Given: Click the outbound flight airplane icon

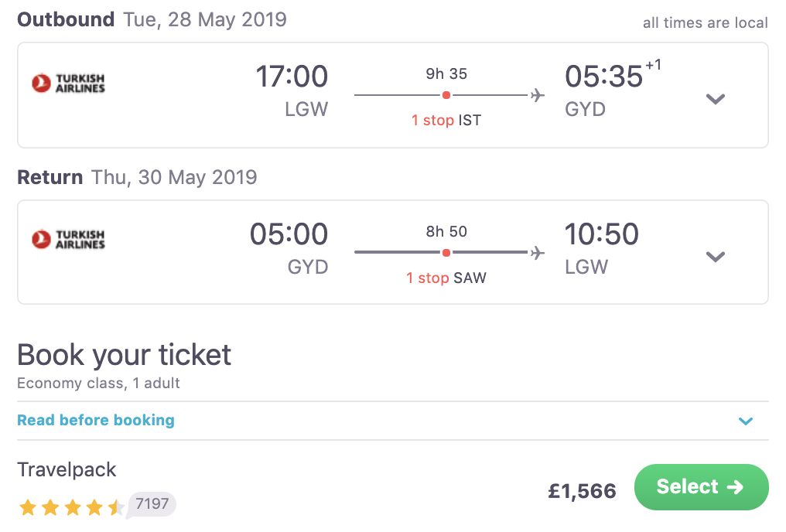Looking at the screenshot, I should (537, 95).
